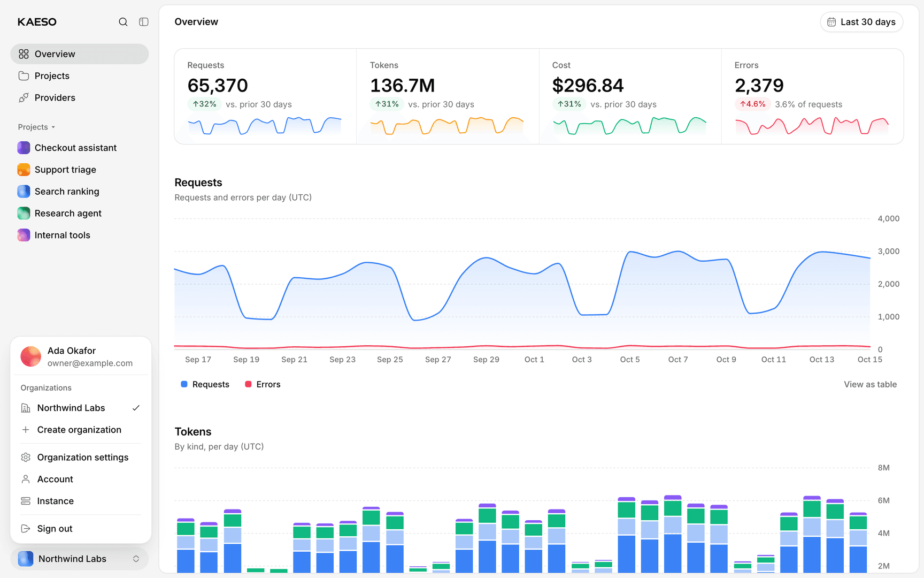Toggle the Requests series in chart legend
The image size is (924, 578).
(205, 384)
